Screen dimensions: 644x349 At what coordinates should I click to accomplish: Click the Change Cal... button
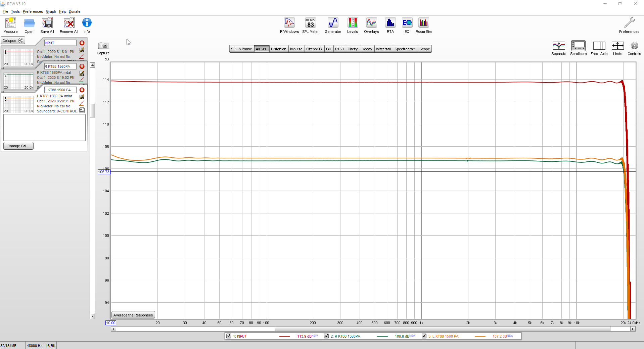pyautogui.click(x=18, y=146)
